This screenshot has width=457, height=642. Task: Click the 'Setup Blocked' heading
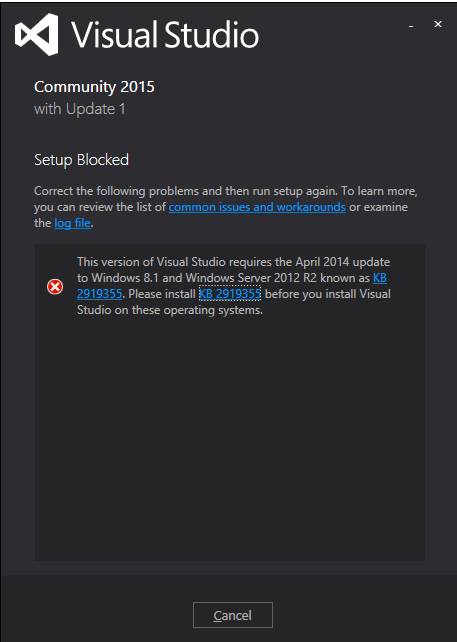81,160
